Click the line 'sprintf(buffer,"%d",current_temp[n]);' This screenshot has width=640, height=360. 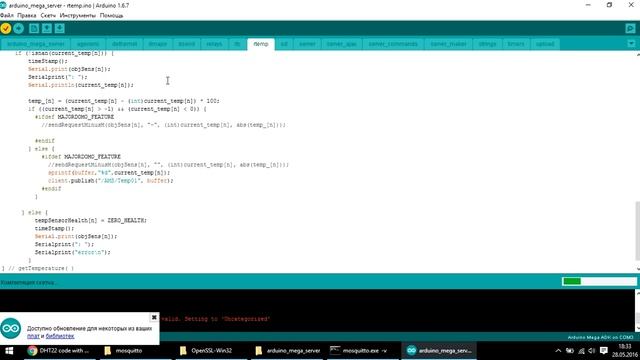[x=109, y=173]
